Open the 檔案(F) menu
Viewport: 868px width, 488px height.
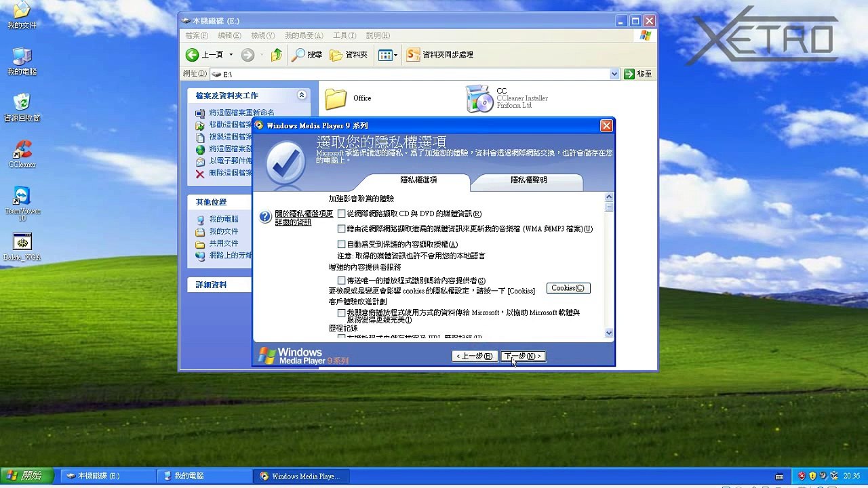[197, 35]
